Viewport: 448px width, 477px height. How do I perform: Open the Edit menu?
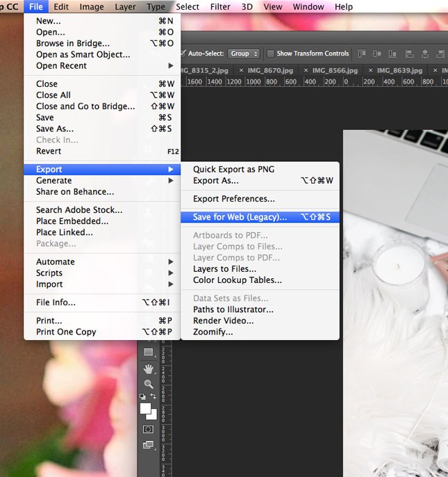point(61,6)
